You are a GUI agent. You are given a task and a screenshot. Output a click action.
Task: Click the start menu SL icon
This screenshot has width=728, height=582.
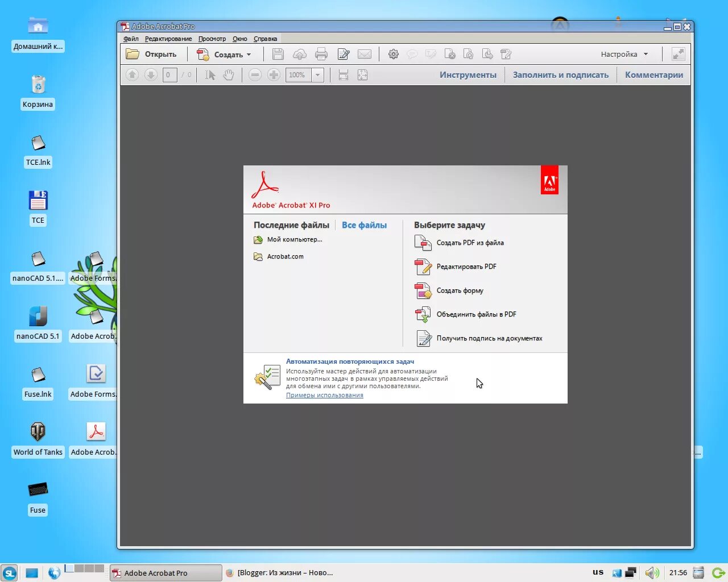point(10,573)
